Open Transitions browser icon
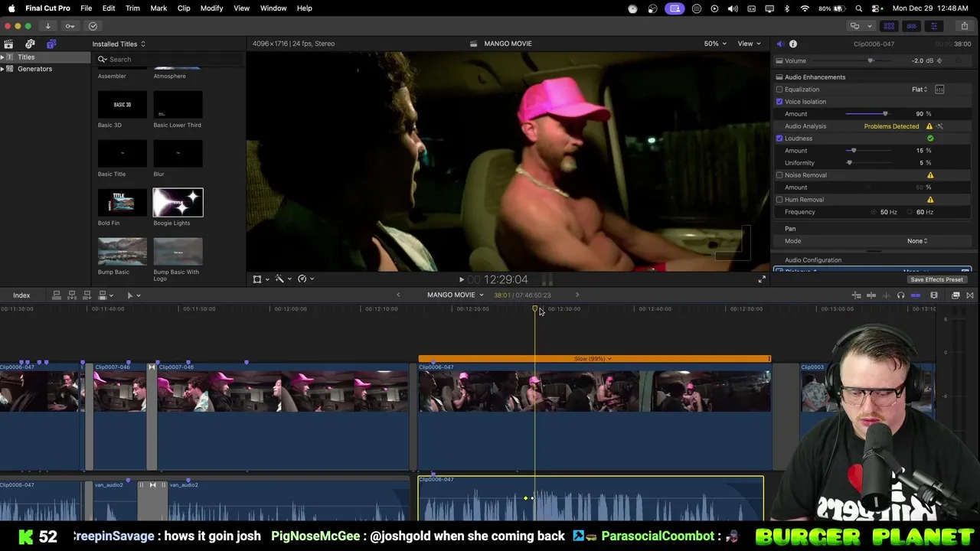This screenshot has width=980, height=551. click(x=970, y=295)
